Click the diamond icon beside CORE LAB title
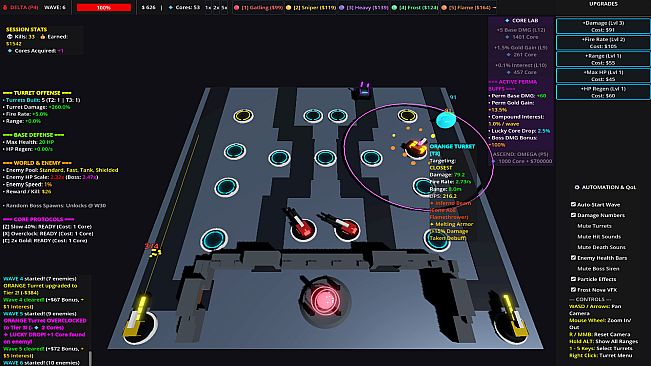This screenshot has height=366, width=651. [x=507, y=20]
